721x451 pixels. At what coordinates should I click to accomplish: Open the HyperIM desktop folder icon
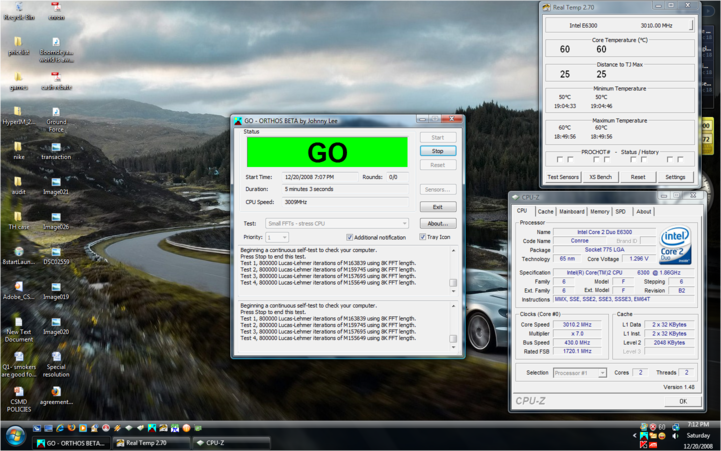pos(18,112)
